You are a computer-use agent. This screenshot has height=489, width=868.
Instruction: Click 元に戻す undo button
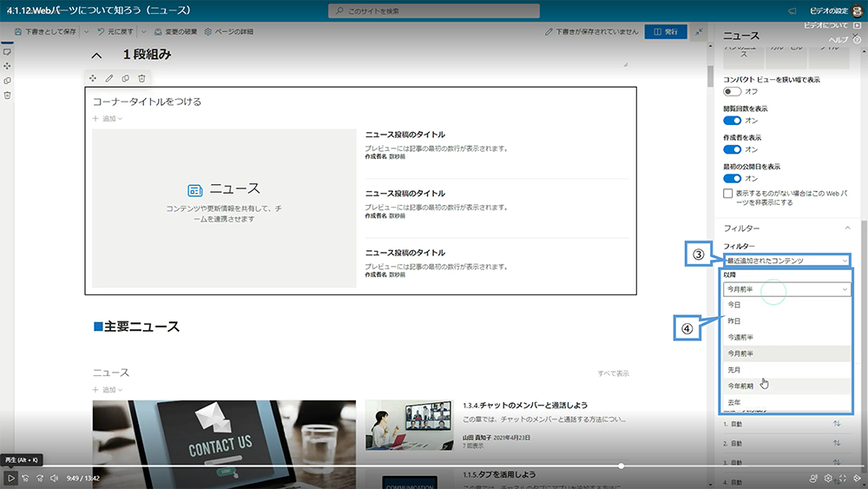click(x=115, y=32)
